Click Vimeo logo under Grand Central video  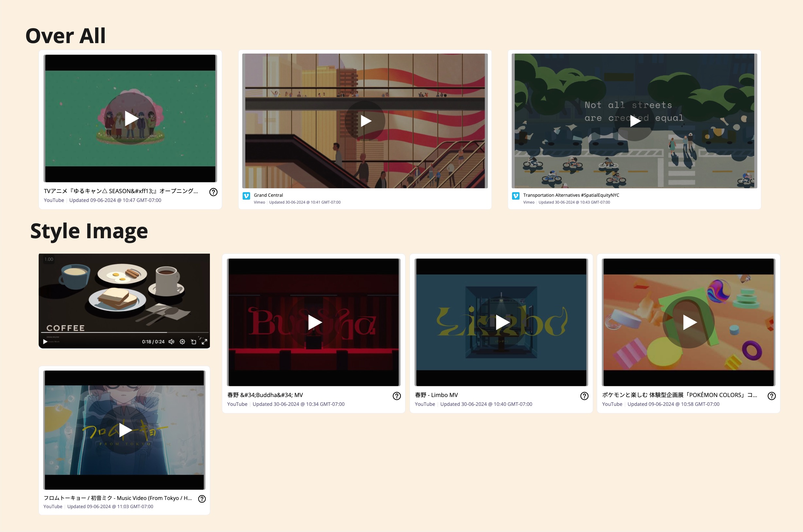(x=247, y=196)
